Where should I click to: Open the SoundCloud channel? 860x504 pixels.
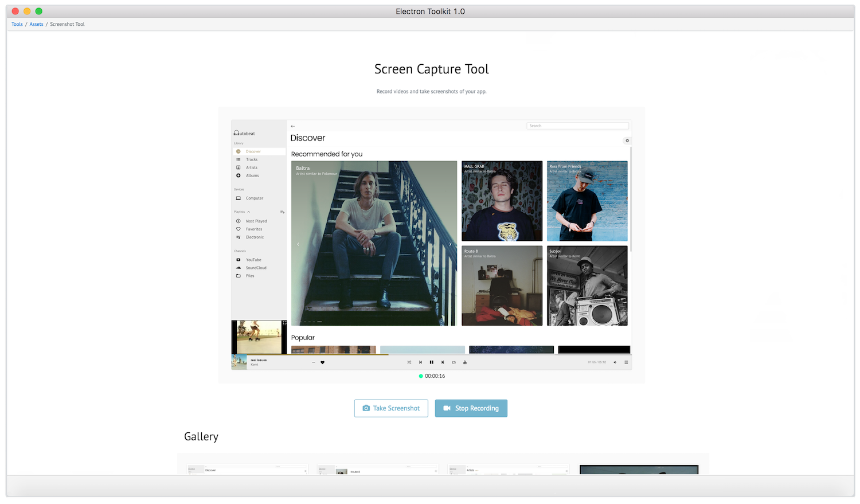pyautogui.click(x=256, y=268)
